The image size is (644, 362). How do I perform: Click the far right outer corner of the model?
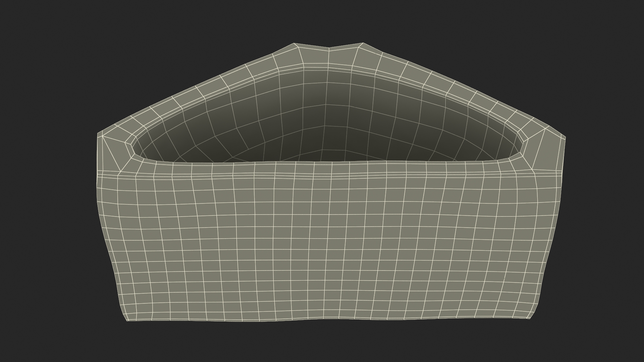(x=566, y=137)
